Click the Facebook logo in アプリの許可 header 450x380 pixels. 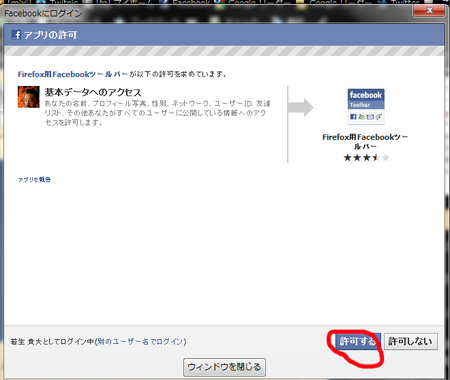[x=17, y=35]
